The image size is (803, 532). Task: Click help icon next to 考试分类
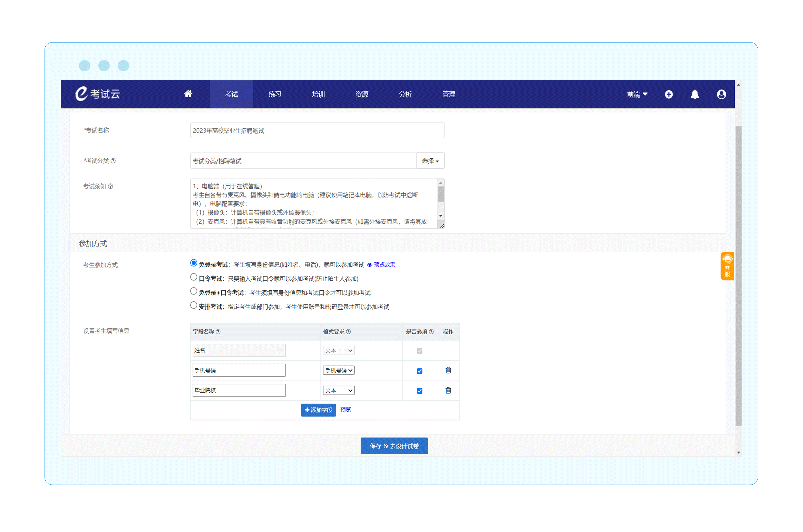pos(113,161)
